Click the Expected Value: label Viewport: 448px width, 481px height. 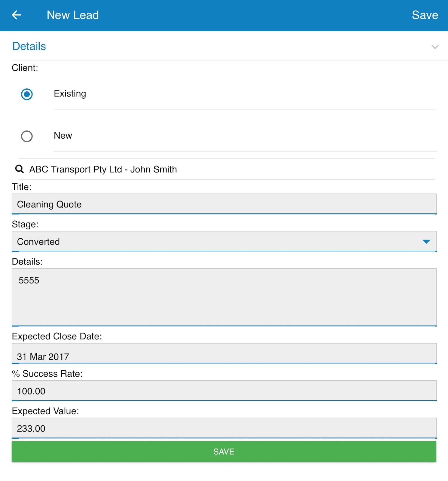click(x=45, y=411)
